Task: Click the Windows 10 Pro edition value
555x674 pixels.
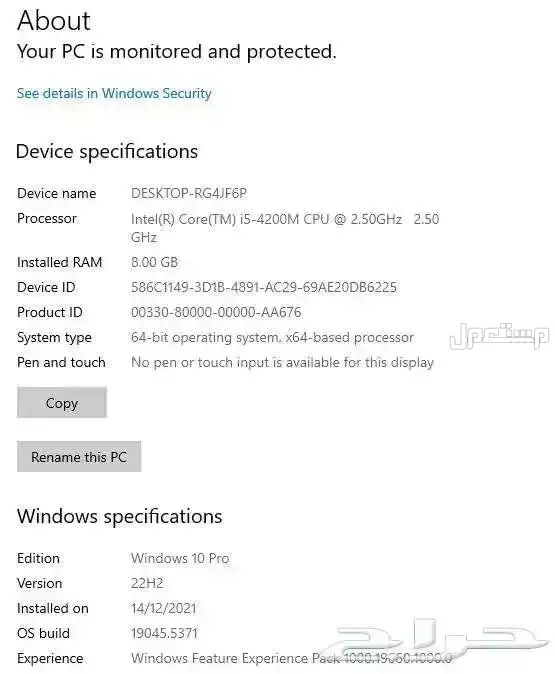Action: coord(180,558)
